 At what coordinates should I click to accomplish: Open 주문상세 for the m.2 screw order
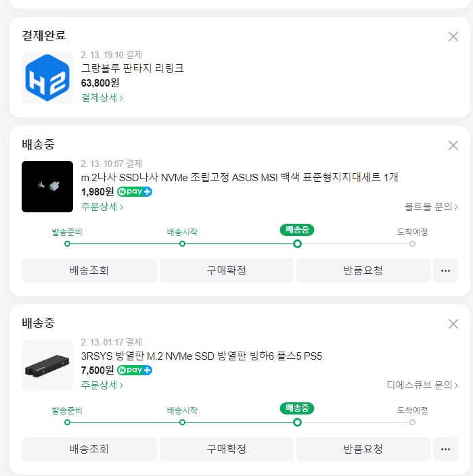pyautogui.click(x=102, y=207)
